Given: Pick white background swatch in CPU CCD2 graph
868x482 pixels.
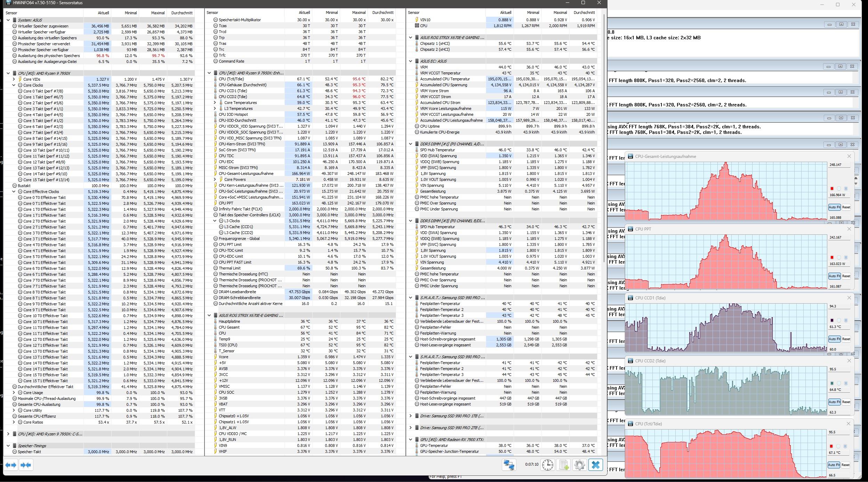Looking at the screenshot, I should pos(839,383).
